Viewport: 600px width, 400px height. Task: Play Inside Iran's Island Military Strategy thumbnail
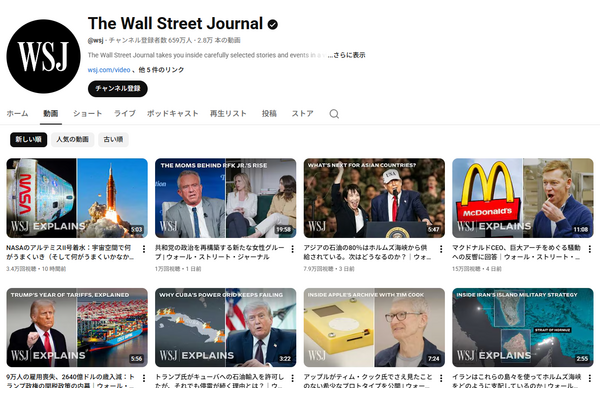523,328
